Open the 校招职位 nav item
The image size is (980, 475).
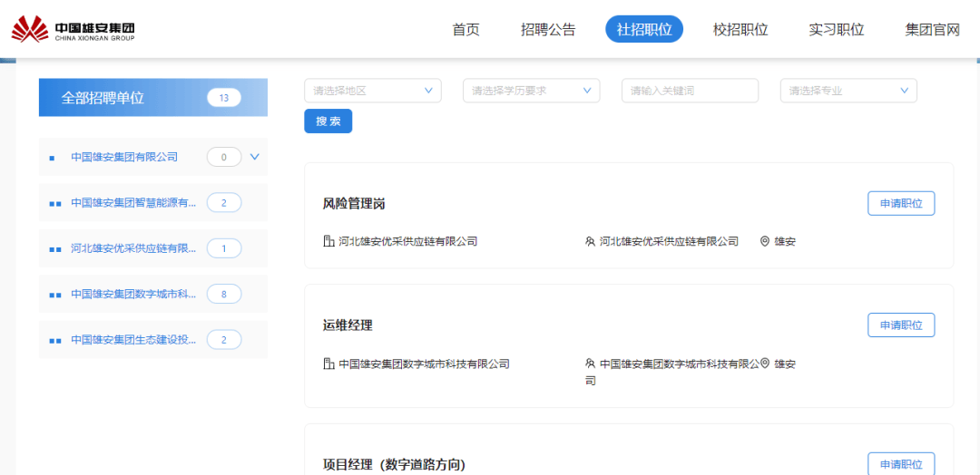[x=740, y=29]
